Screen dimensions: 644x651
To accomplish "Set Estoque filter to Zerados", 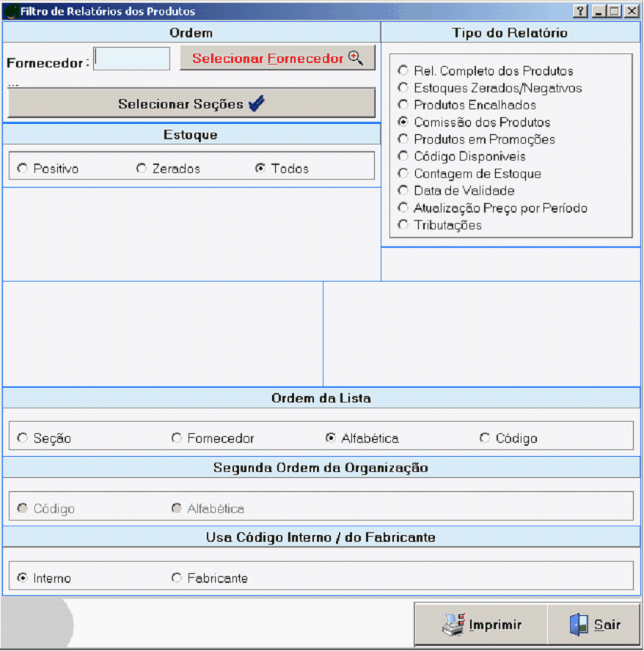I will pos(141,169).
